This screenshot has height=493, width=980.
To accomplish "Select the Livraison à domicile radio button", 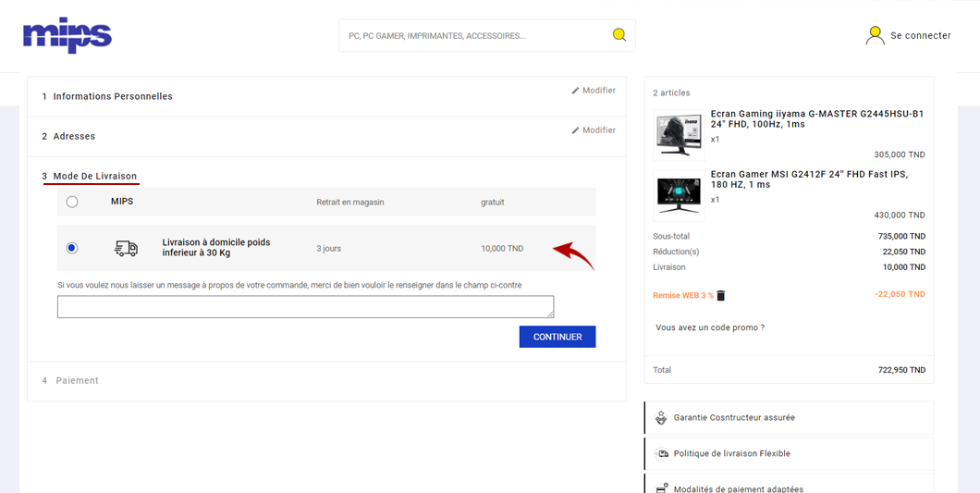I will [72, 249].
